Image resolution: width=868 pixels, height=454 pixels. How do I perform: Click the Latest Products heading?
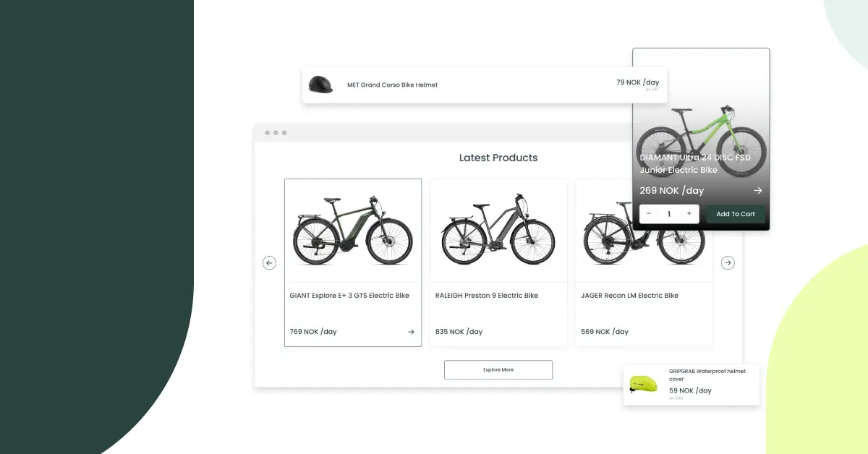point(498,158)
